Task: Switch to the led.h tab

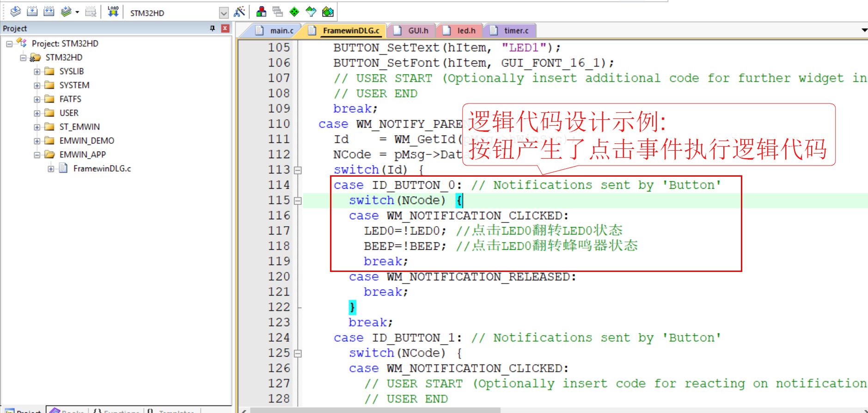Action: pyautogui.click(x=459, y=31)
